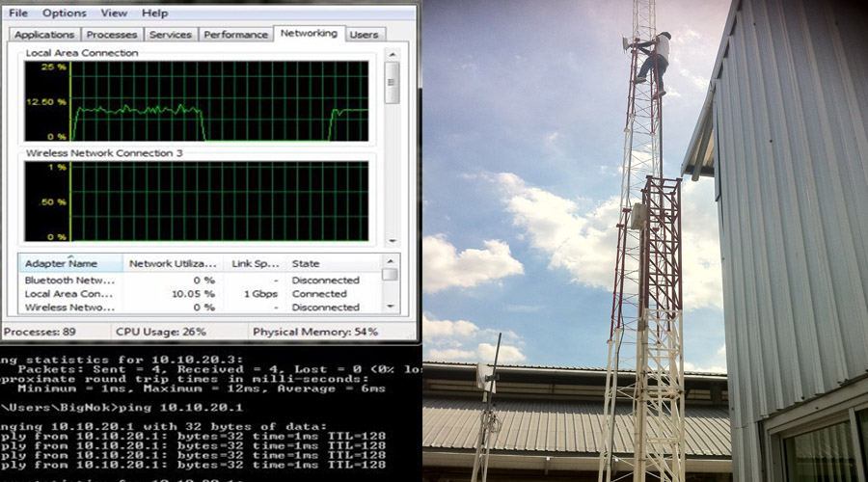Select the Networking tab
This screenshot has height=482, width=868.
(x=309, y=33)
